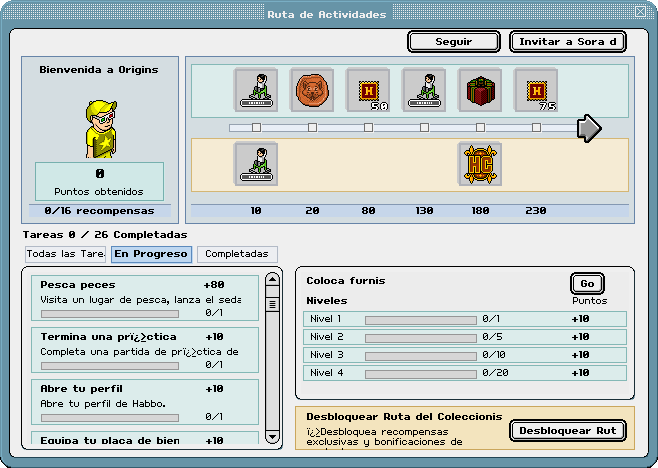Click the 180-point milestone marker

coord(480,127)
